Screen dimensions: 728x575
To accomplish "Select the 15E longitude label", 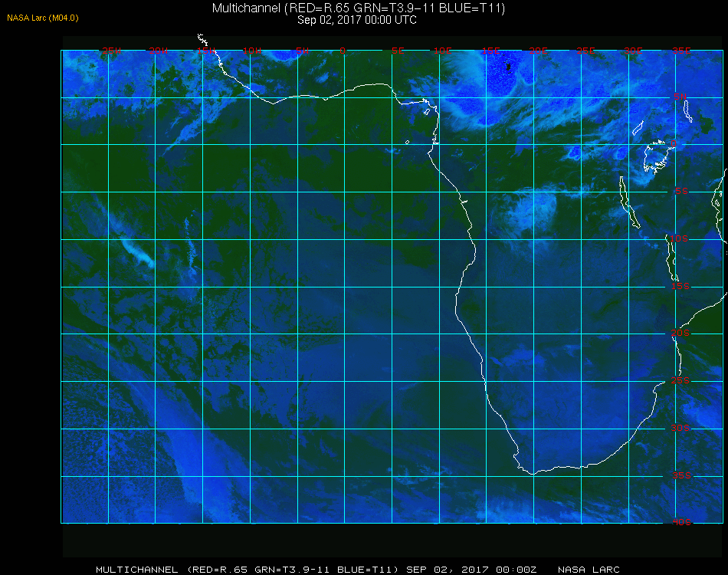I will click(x=490, y=51).
